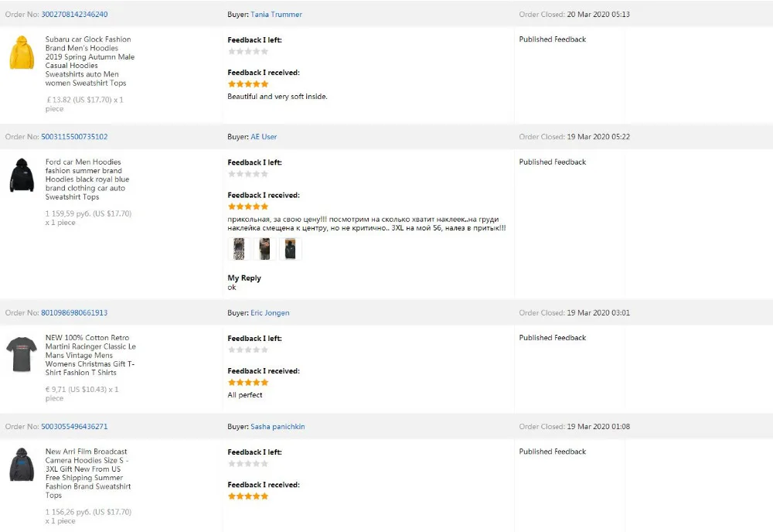
Task: Click empty feedback stars for Arri order
Action: [x=248, y=464]
